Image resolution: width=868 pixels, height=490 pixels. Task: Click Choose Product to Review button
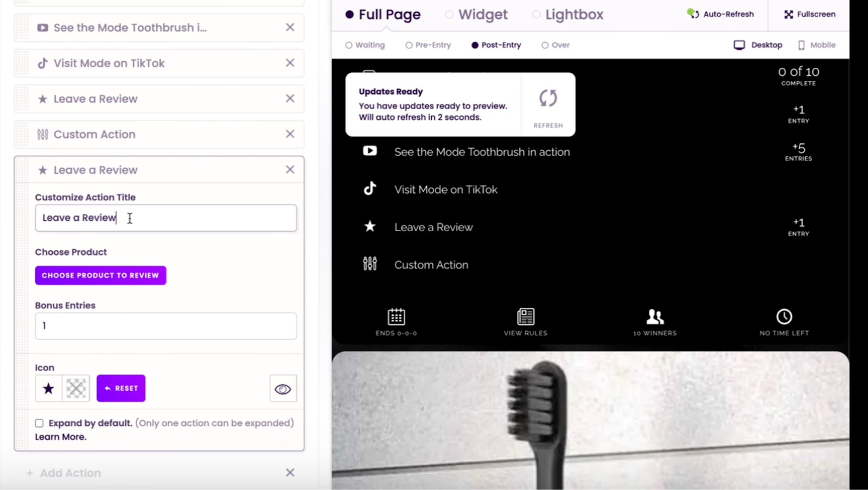[x=100, y=276]
